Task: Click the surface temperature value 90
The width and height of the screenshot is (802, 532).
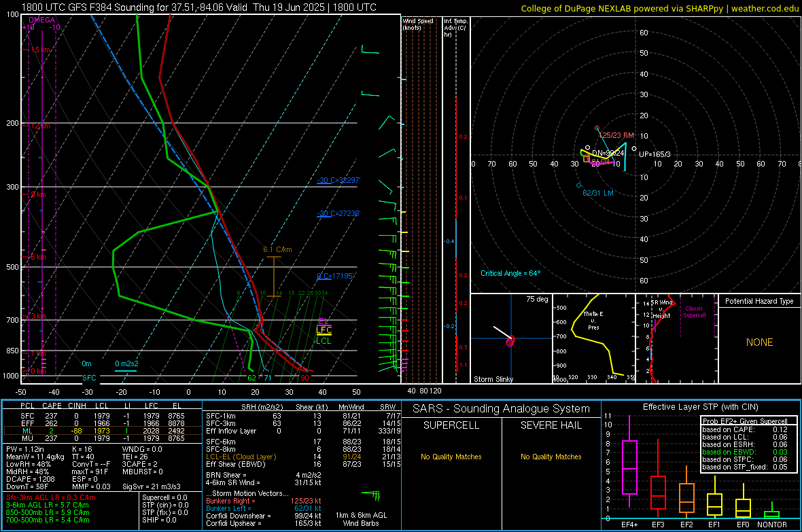Action: click(304, 378)
